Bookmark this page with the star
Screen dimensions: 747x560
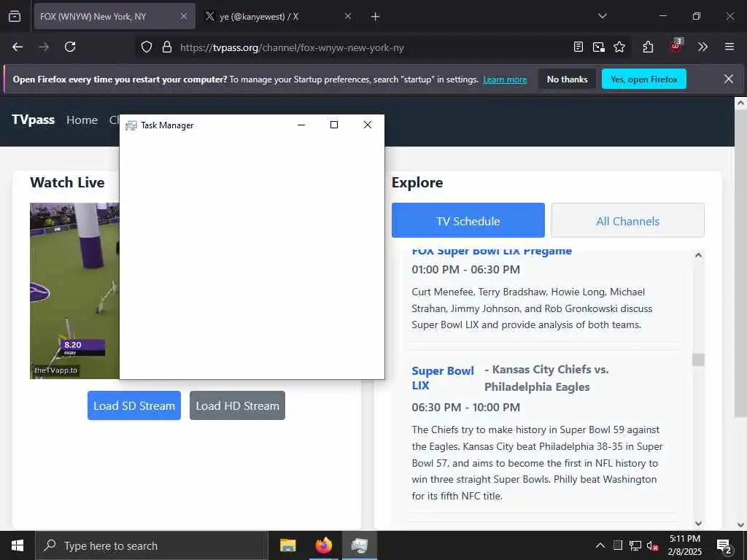coord(619,47)
